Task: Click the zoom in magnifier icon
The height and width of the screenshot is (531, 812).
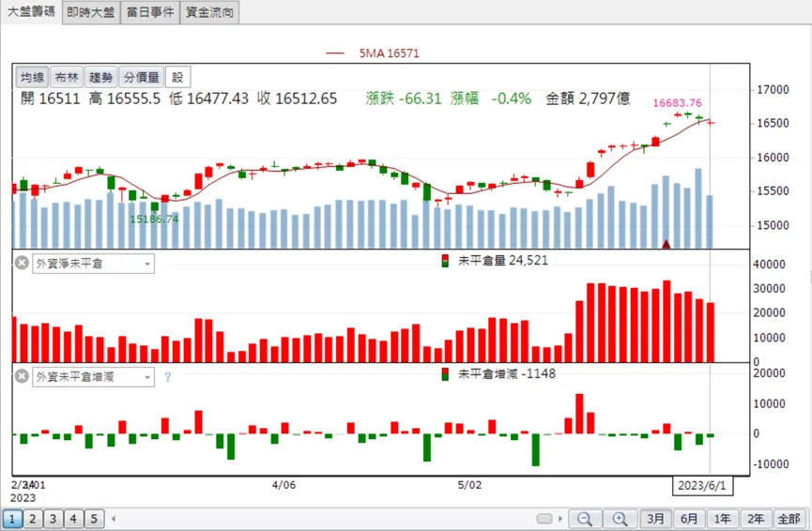Action: 620,519
